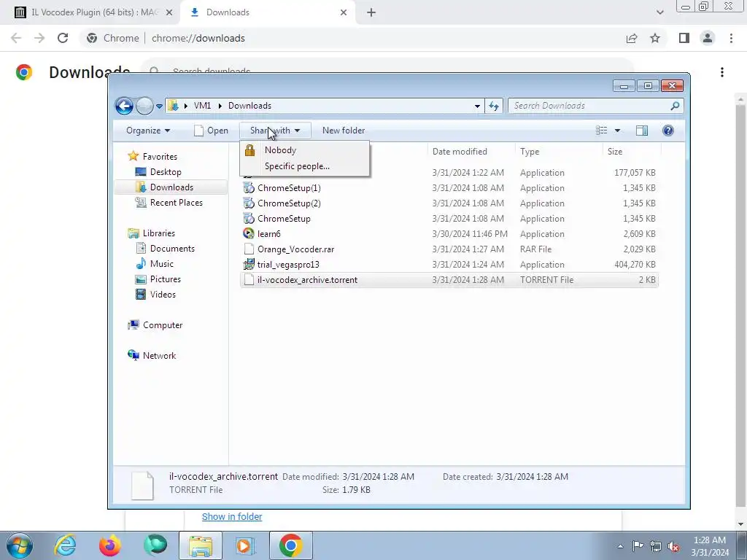The image size is (747, 560).
Task: Open the view options dropdown arrow
Action: [x=617, y=131]
